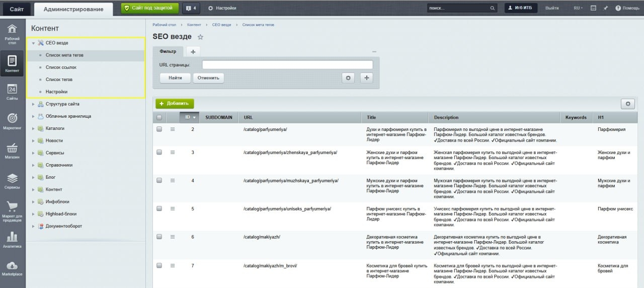Open Настройки in the top bar
The image size is (644, 288).
[222, 8]
